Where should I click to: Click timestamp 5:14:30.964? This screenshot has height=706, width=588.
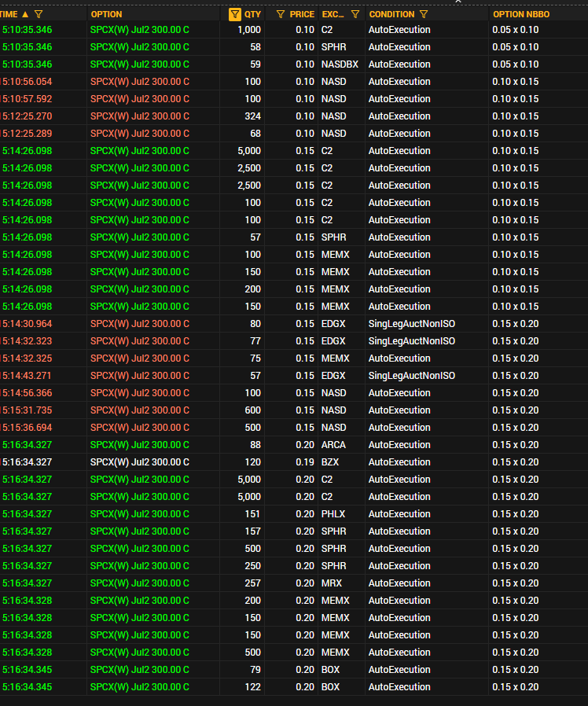pos(27,324)
